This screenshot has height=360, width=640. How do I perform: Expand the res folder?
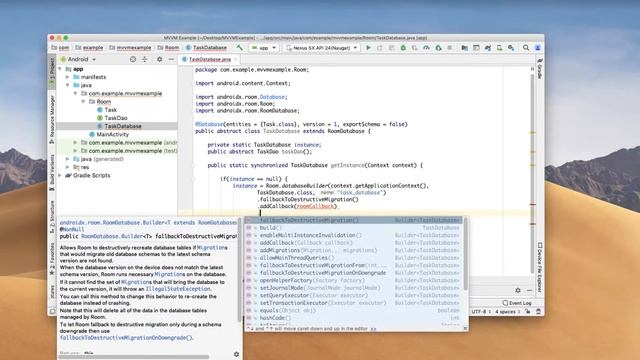coord(68,167)
